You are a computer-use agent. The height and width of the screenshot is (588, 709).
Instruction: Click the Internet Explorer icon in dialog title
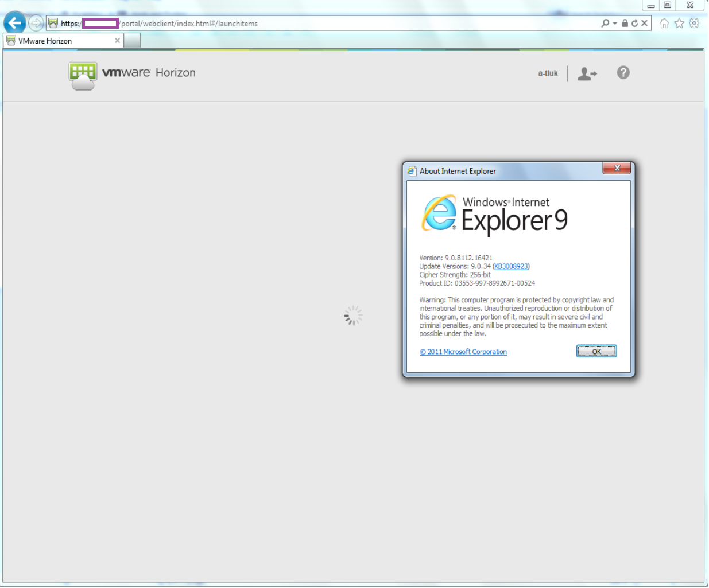point(412,171)
